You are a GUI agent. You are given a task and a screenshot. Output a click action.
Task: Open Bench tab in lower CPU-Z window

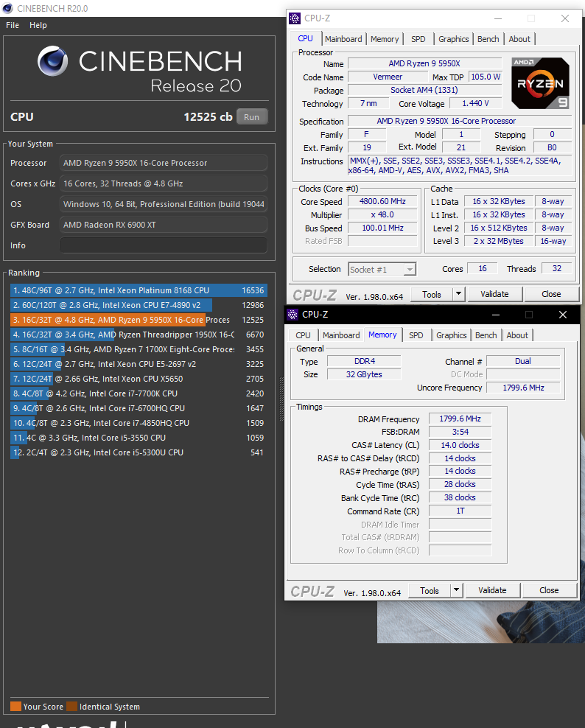tap(486, 335)
